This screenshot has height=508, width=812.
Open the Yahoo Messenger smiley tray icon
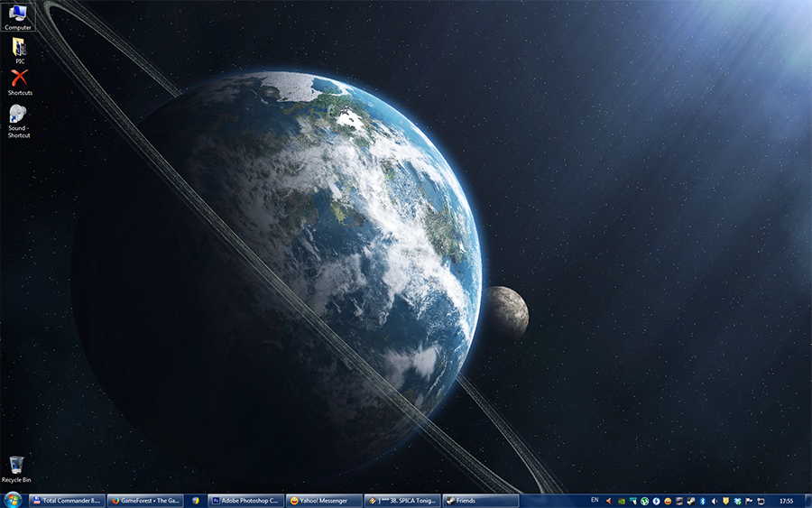coord(668,502)
